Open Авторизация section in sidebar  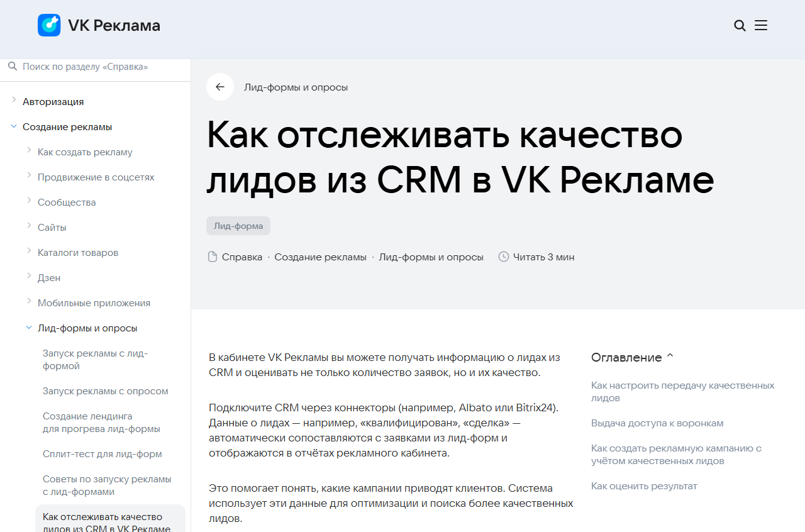pyautogui.click(x=53, y=101)
